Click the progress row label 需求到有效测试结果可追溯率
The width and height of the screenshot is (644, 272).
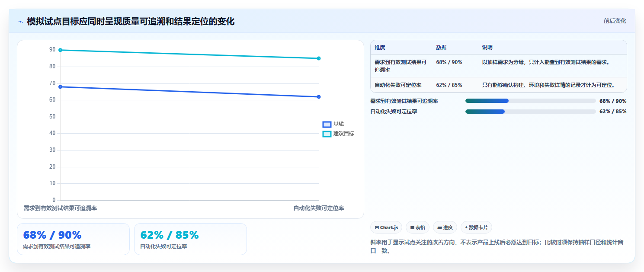[x=404, y=101]
